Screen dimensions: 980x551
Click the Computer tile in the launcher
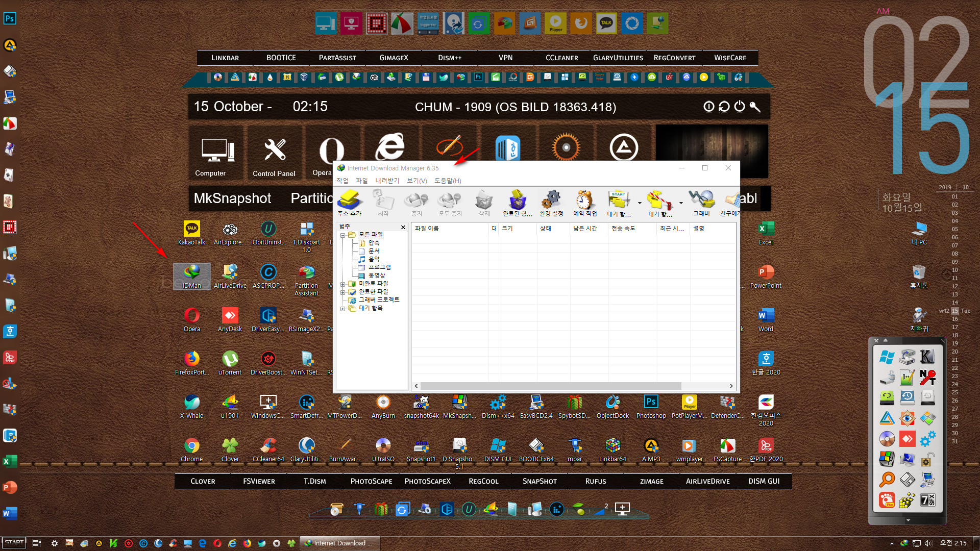tap(217, 153)
